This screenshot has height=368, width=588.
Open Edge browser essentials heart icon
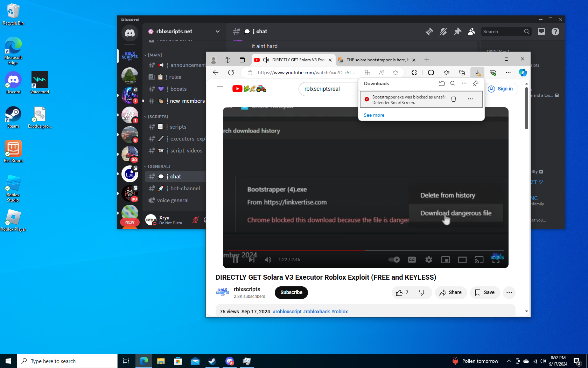493,73
